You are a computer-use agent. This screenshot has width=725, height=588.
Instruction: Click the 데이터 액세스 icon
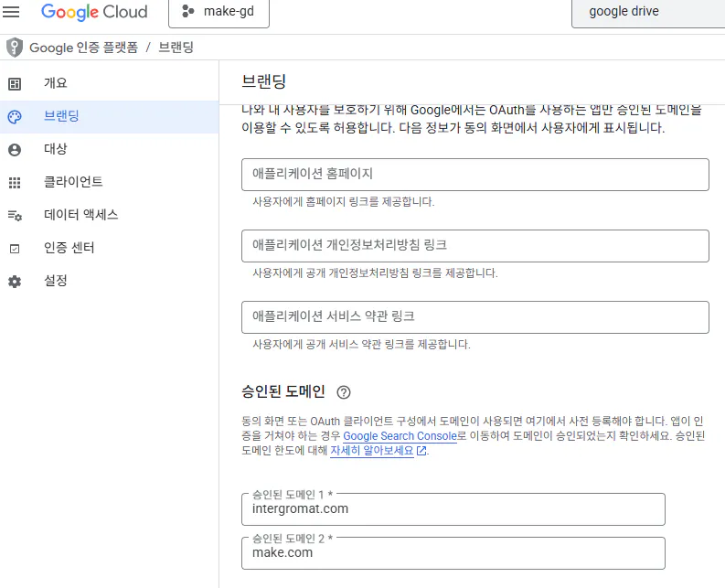pyautogui.click(x=15, y=216)
